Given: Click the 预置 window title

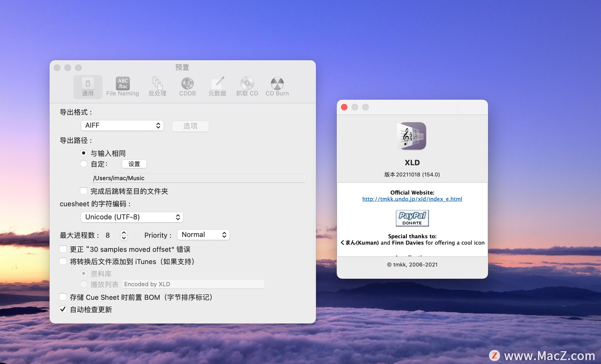Looking at the screenshot, I should tap(182, 67).
